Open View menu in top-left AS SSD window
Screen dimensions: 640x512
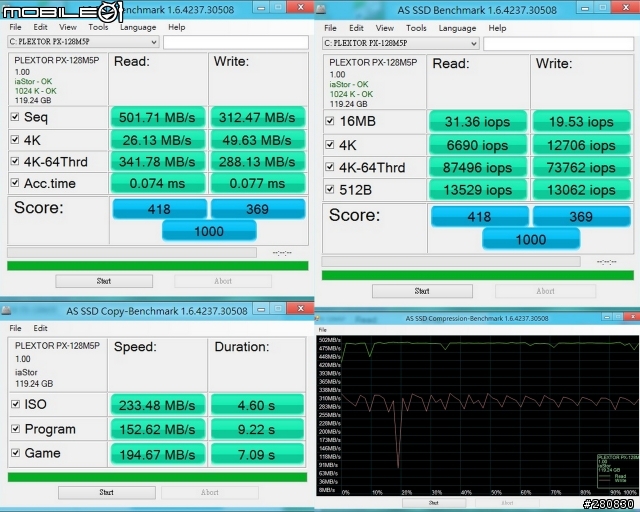(x=68, y=27)
